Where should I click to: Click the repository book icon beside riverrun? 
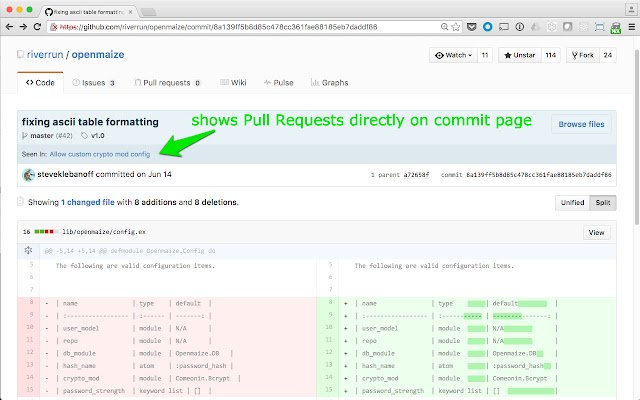tap(20, 54)
